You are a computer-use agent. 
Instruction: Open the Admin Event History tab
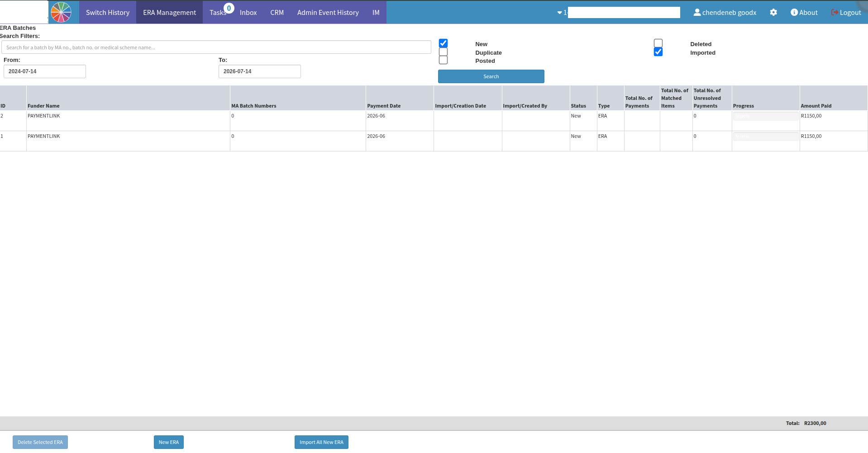[x=328, y=12]
